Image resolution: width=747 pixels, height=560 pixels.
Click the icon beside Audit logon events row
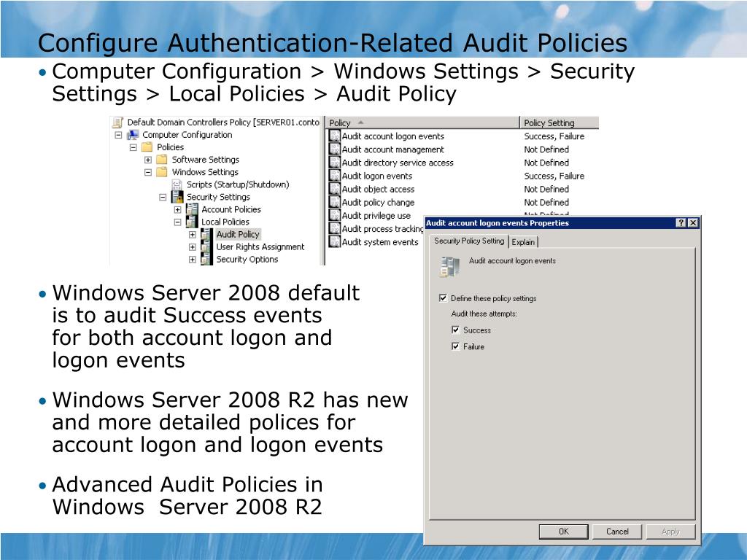[335, 176]
